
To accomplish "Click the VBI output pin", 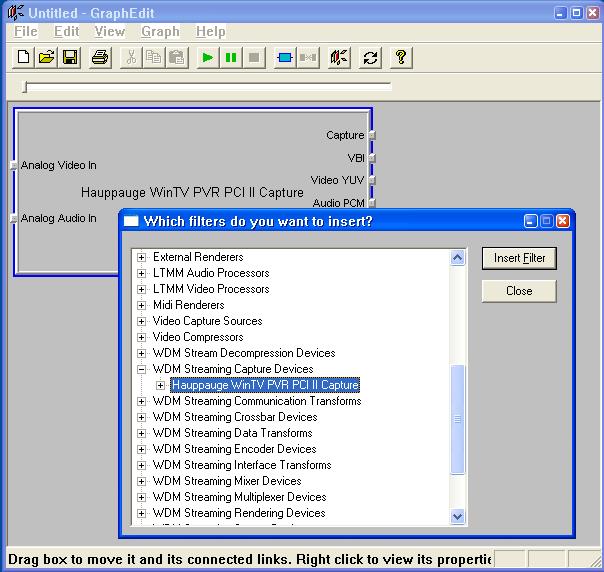I will coord(372,158).
